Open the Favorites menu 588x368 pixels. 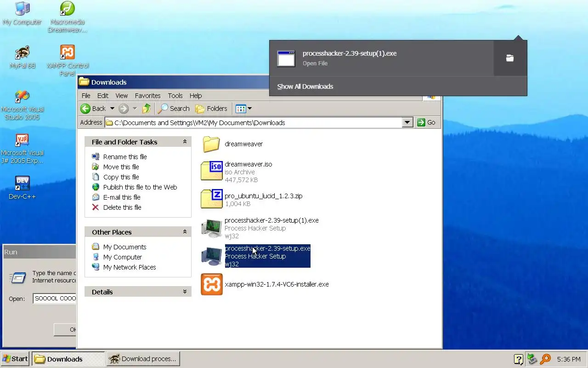tap(147, 96)
